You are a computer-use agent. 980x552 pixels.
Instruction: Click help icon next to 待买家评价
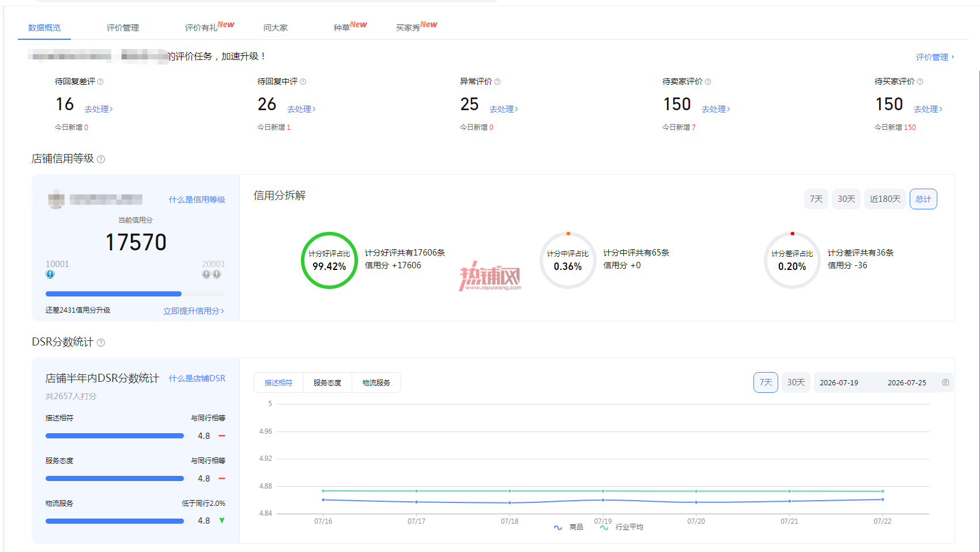[x=920, y=82]
